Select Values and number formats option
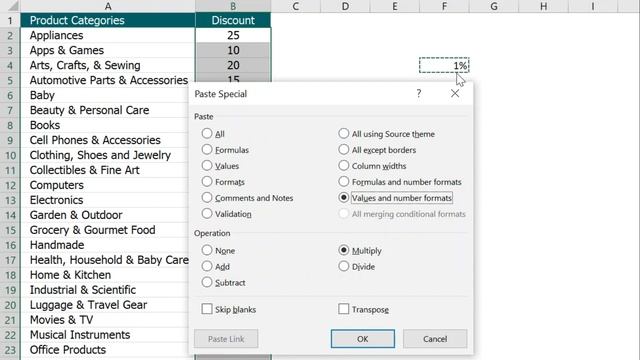 pos(395,198)
